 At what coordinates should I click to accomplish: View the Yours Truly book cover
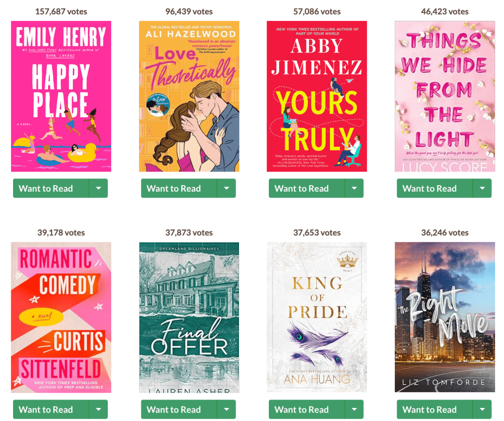coord(317,97)
